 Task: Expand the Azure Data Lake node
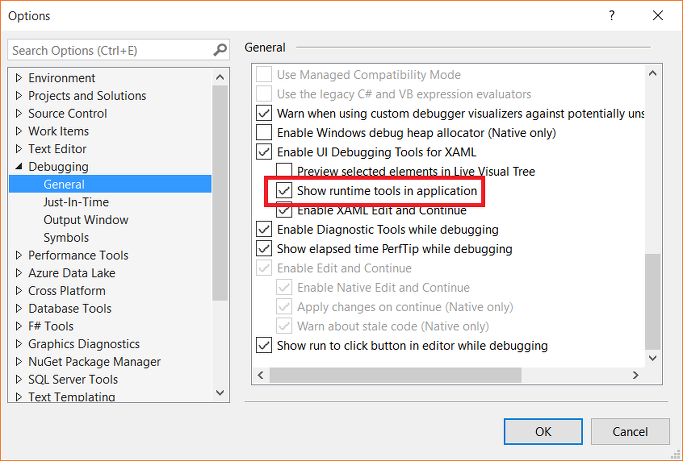(x=19, y=273)
